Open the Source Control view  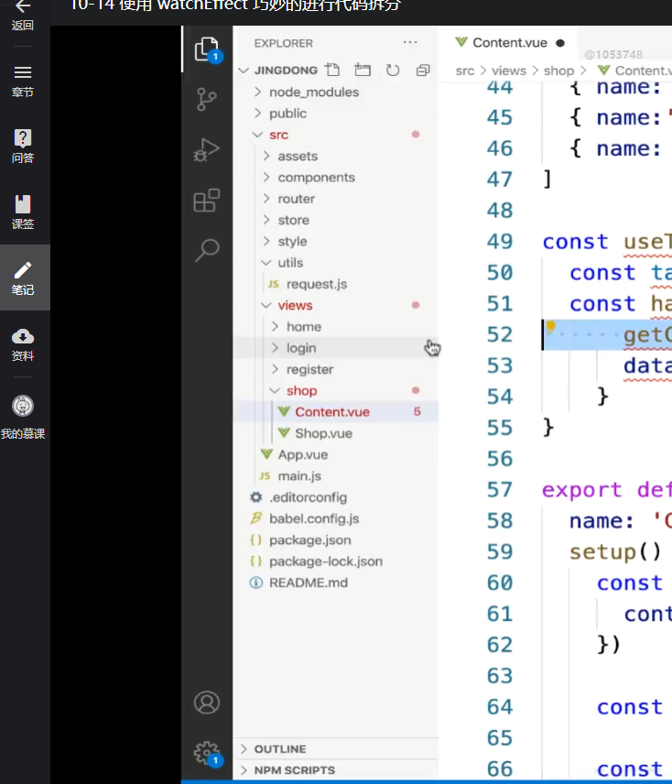(206, 99)
